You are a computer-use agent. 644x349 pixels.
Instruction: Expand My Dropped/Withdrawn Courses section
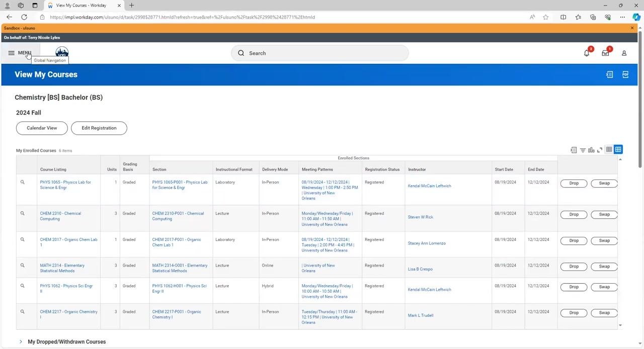tap(21, 341)
